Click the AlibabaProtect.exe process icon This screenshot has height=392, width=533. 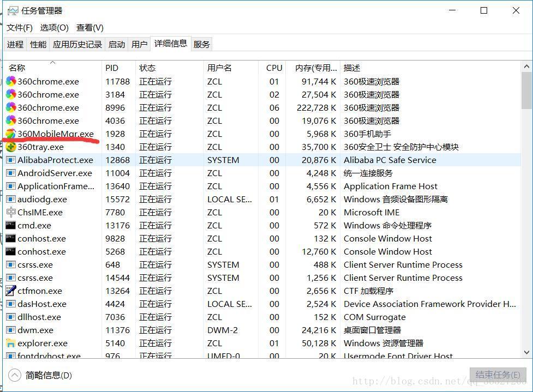point(11,160)
